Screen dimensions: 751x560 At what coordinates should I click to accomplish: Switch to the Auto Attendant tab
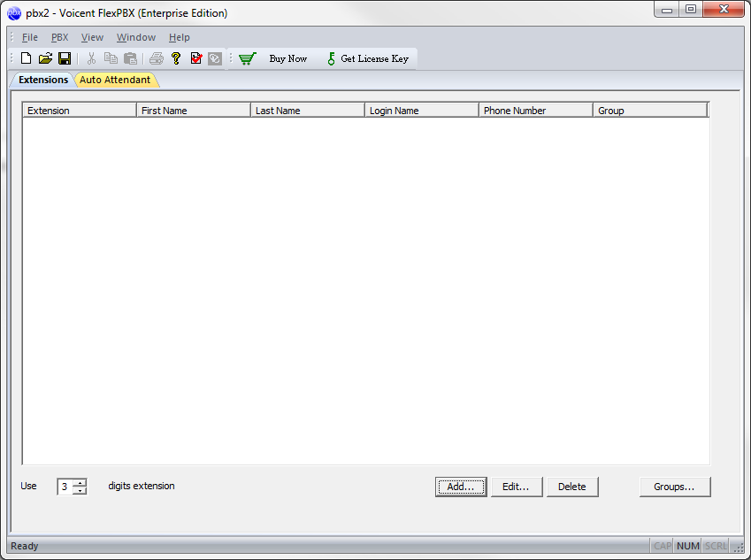pyautogui.click(x=115, y=80)
